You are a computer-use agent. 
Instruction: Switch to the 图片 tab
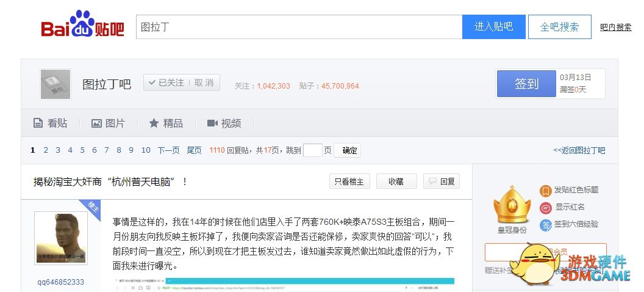108,123
